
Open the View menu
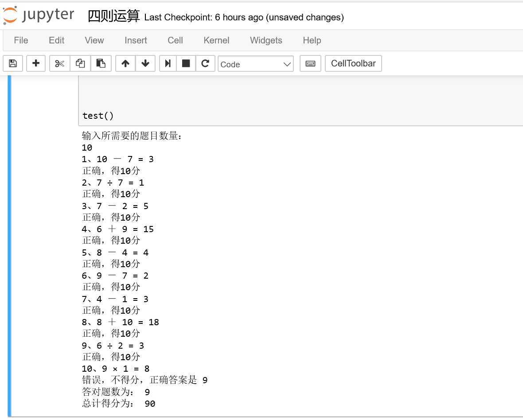pos(94,40)
